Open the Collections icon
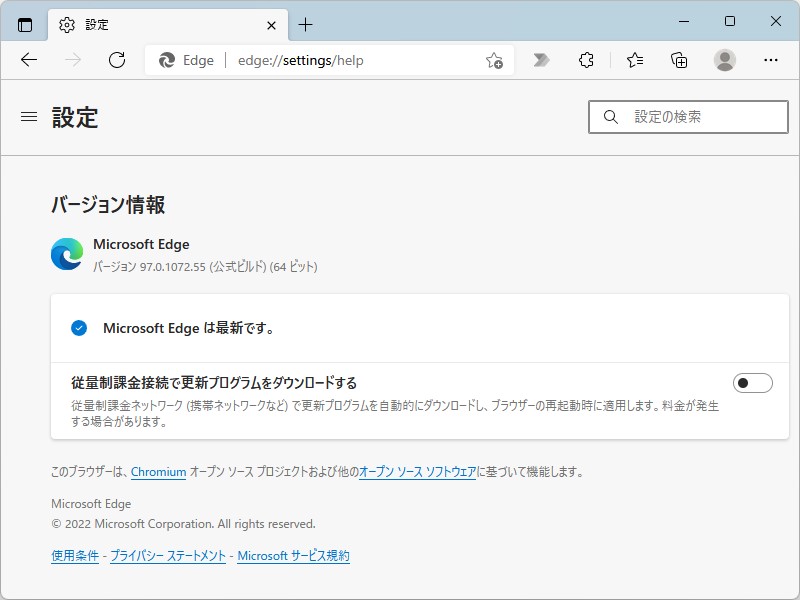 [x=678, y=60]
